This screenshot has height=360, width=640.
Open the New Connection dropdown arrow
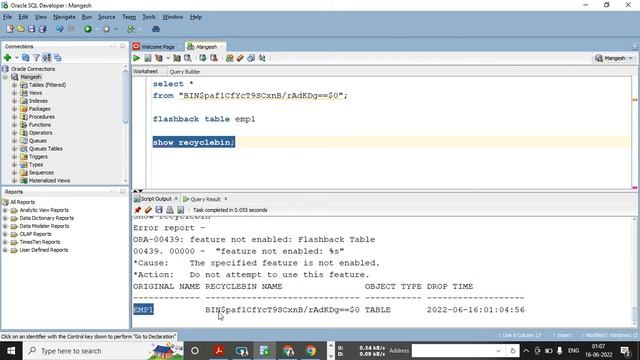click(x=17, y=58)
